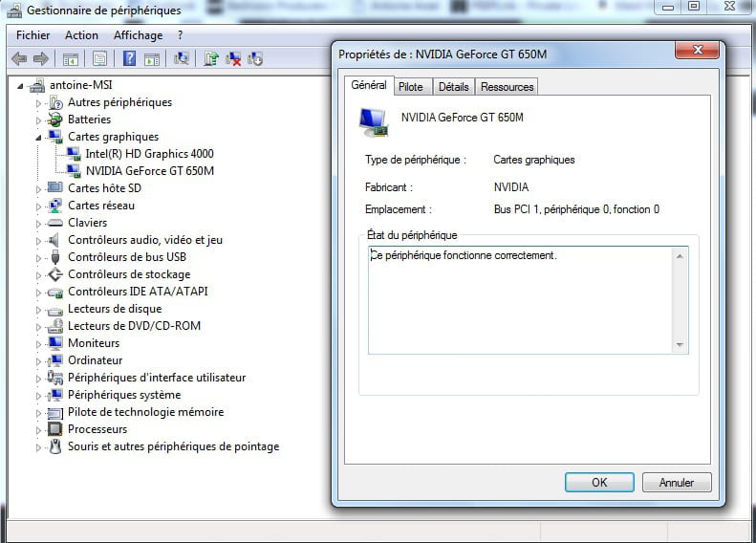756x543 pixels.
Task: Click the mouse icon for Souris et autres périphériques
Action: click(56, 446)
